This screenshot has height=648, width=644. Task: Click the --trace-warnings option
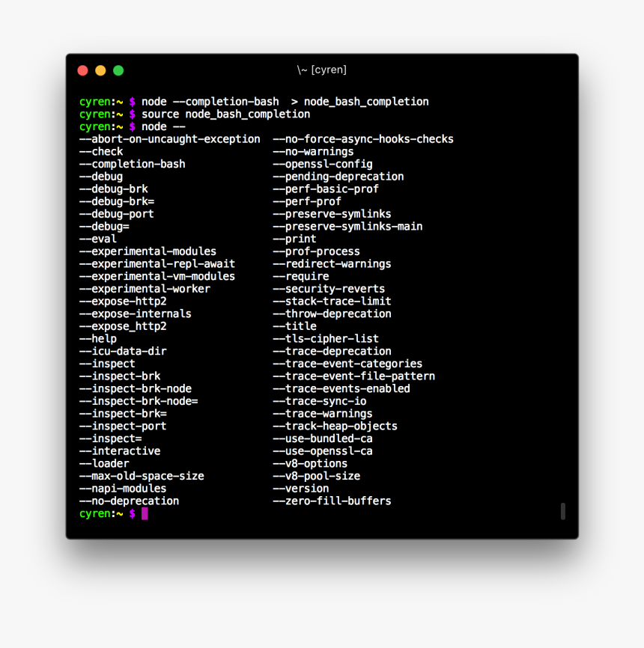pos(322,413)
